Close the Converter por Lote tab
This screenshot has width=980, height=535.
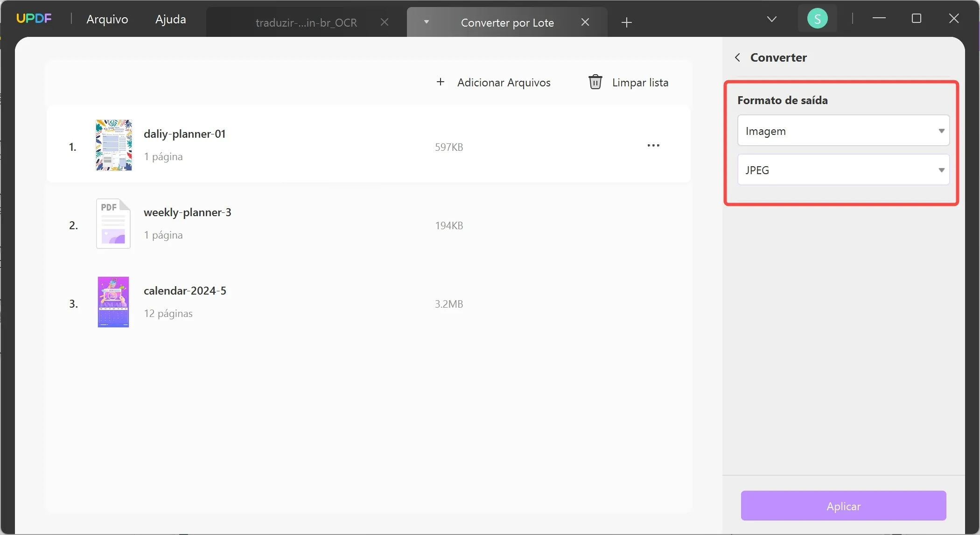point(586,22)
